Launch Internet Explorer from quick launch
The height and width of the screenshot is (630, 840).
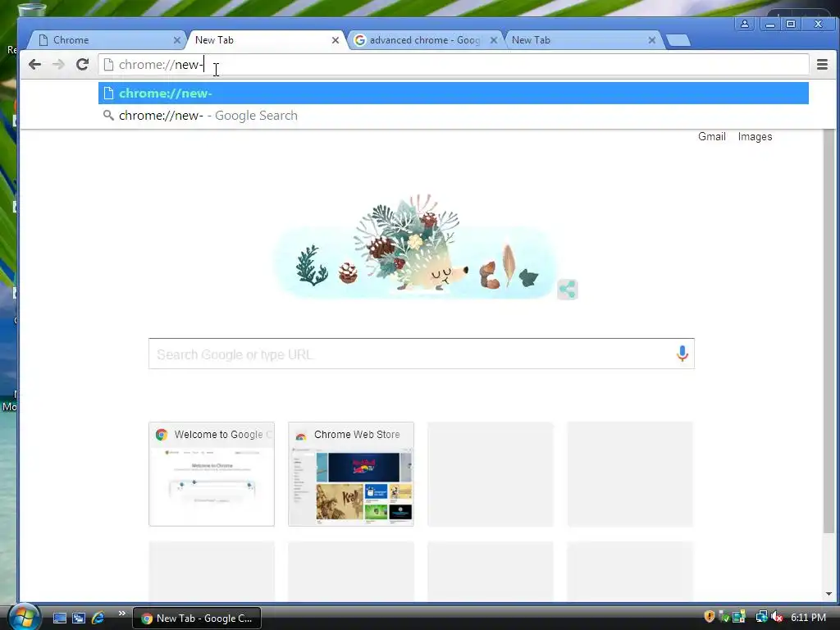coord(98,619)
